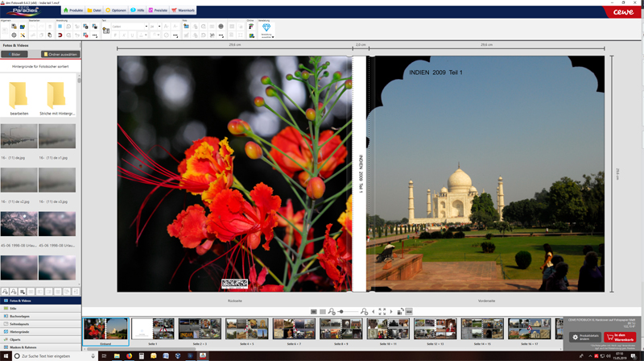Click 'Produktdetails ändern' button
Image resolution: width=644 pixels, height=361 pixels.
tap(585, 338)
